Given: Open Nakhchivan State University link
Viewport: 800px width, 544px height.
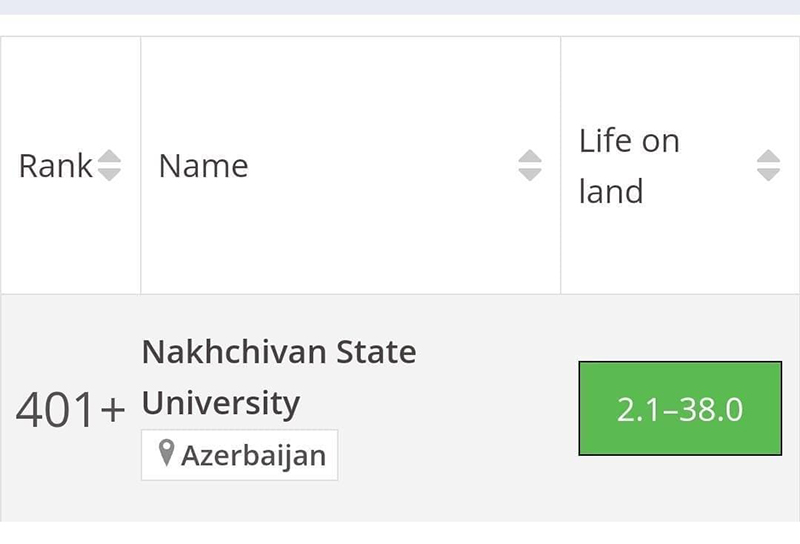Looking at the screenshot, I should [279, 377].
